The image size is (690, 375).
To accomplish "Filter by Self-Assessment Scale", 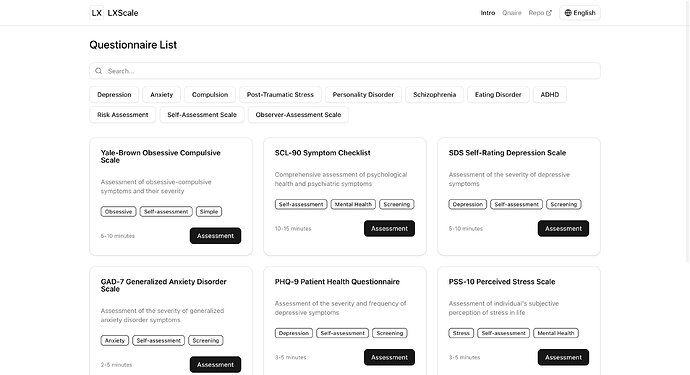I will 202,115.
